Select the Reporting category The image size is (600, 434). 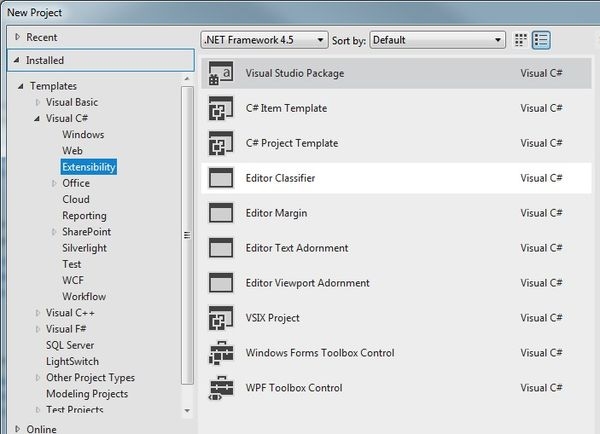84,216
